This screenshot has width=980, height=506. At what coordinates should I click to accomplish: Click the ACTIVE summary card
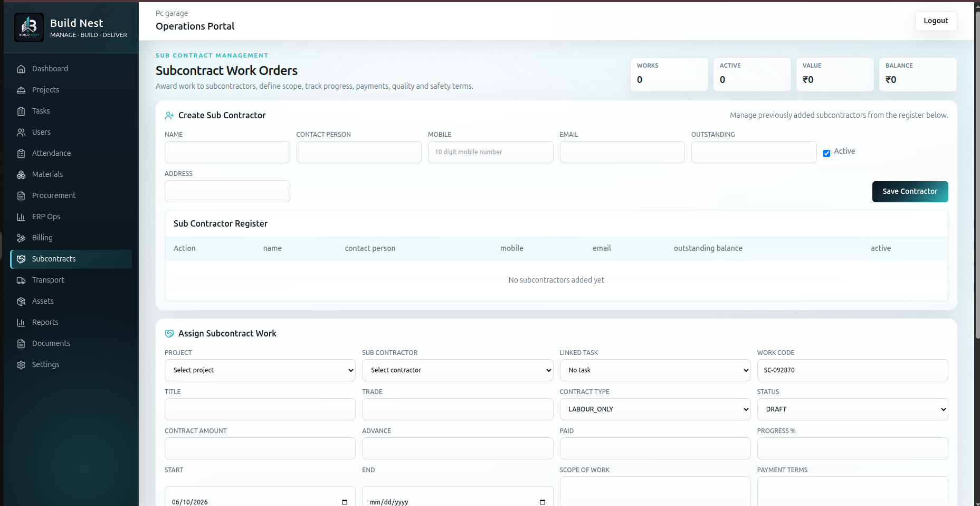point(752,74)
